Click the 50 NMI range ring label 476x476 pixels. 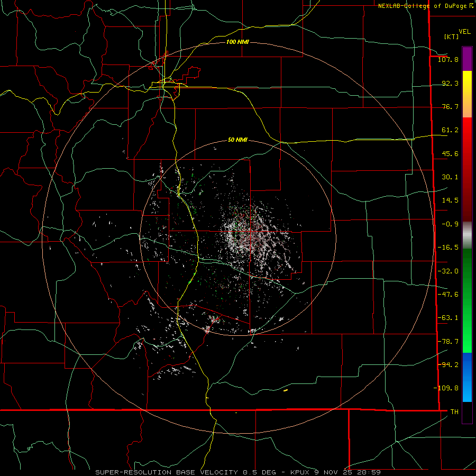[x=237, y=140]
